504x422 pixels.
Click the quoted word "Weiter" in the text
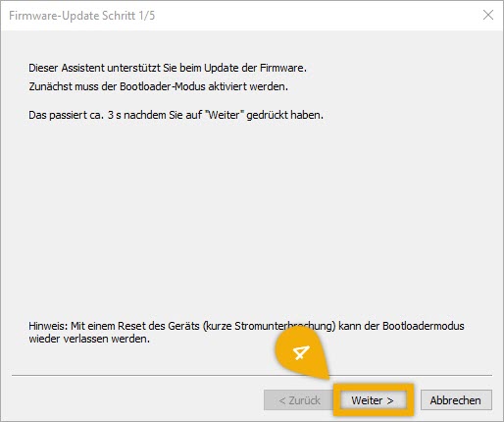[225, 115]
